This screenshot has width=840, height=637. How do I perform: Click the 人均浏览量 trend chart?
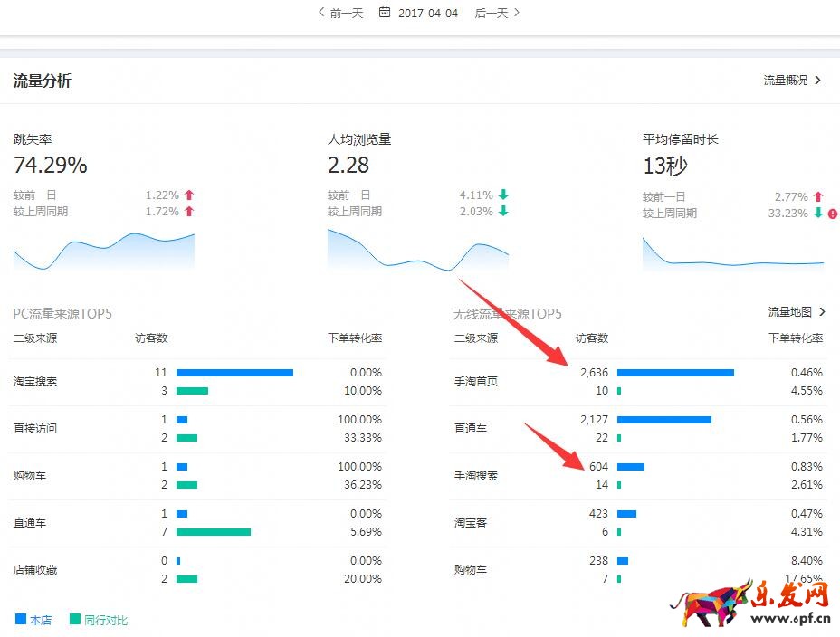[417, 251]
